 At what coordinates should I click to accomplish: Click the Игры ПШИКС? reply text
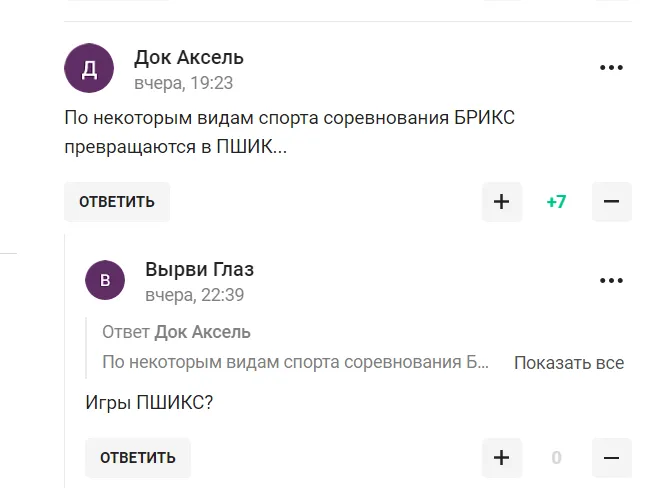(x=149, y=403)
